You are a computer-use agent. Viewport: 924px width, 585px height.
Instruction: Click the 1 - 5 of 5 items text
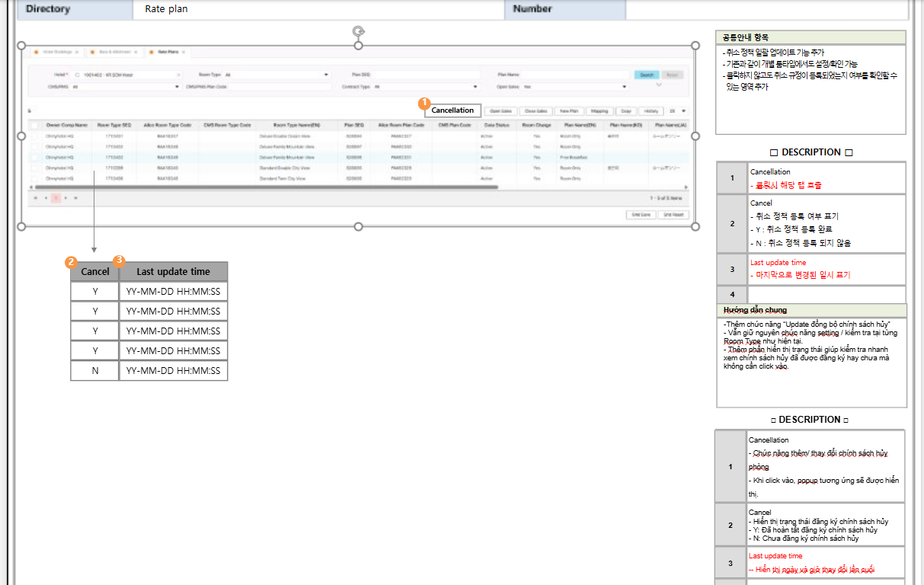click(x=667, y=198)
